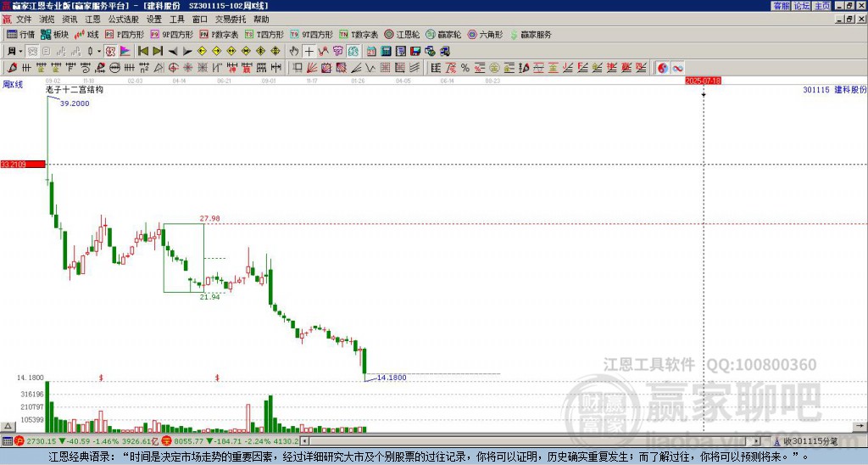Screen dimensions: 868x465
Task: Click the colored flag icon
Action: point(125,52)
